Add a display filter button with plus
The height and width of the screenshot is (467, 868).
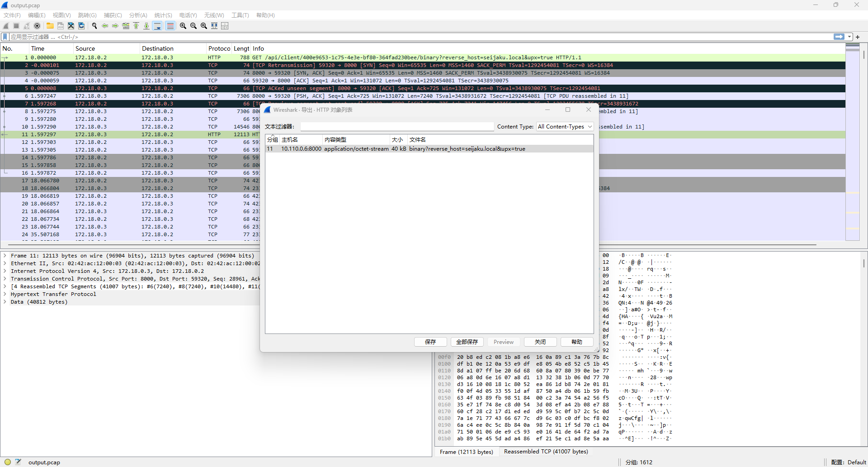pyautogui.click(x=858, y=37)
